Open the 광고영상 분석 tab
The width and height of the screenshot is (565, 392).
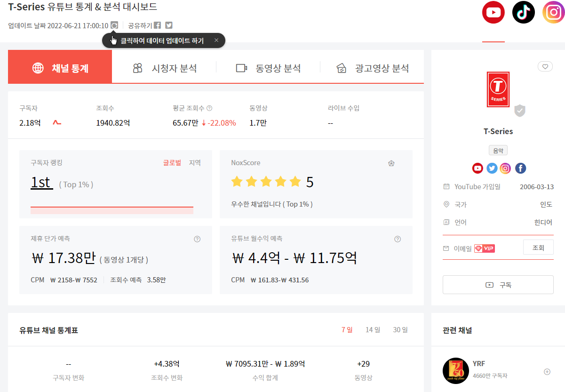click(372, 69)
